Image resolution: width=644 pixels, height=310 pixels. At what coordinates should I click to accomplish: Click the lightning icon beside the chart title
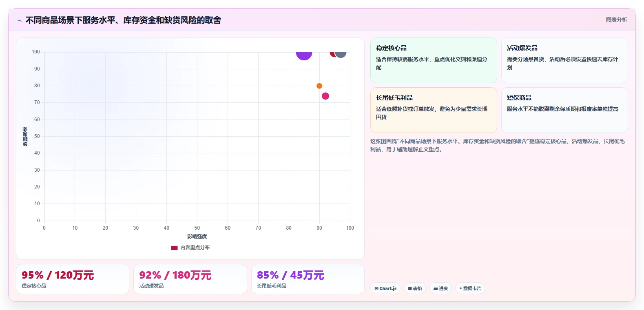point(19,20)
